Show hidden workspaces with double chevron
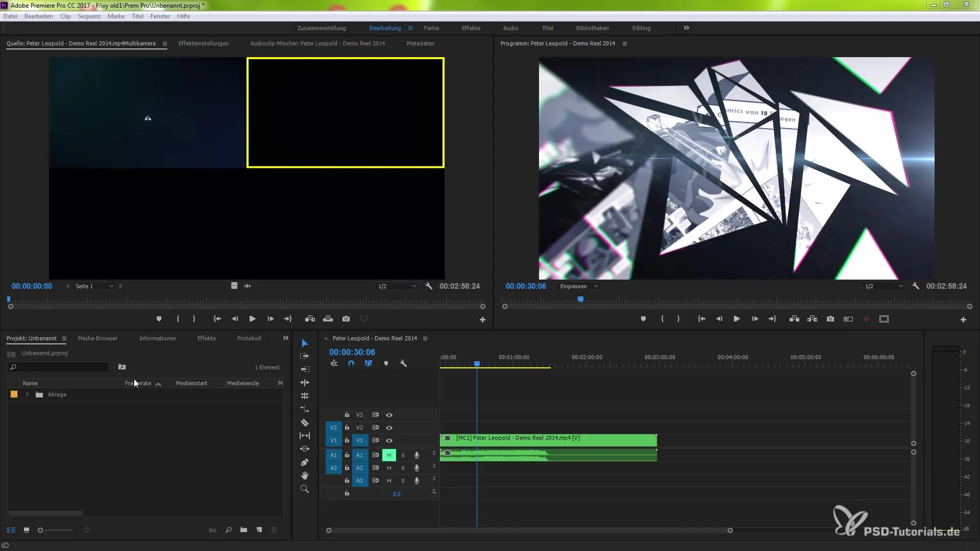Image resolution: width=980 pixels, height=551 pixels. pos(687,28)
